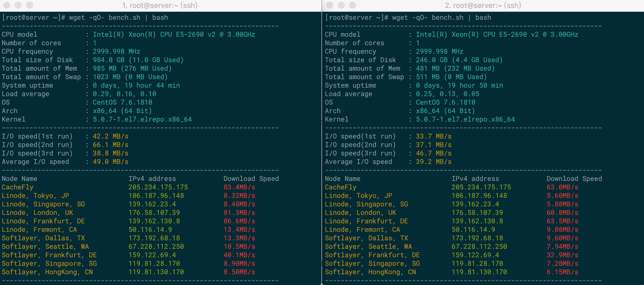Click the swap value '511 MB (0 MB Used)'
Screen dimensions: 644x285
[x=451, y=77]
